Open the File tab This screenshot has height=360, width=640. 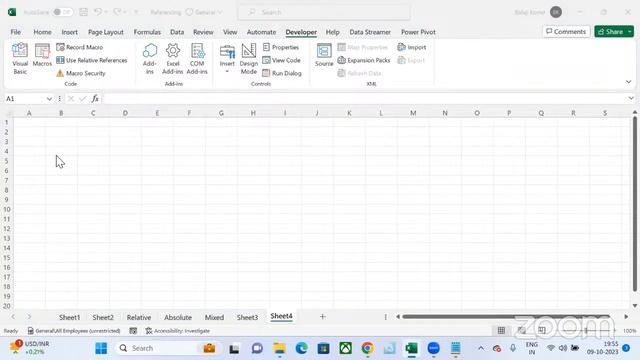tap(16, 32)
